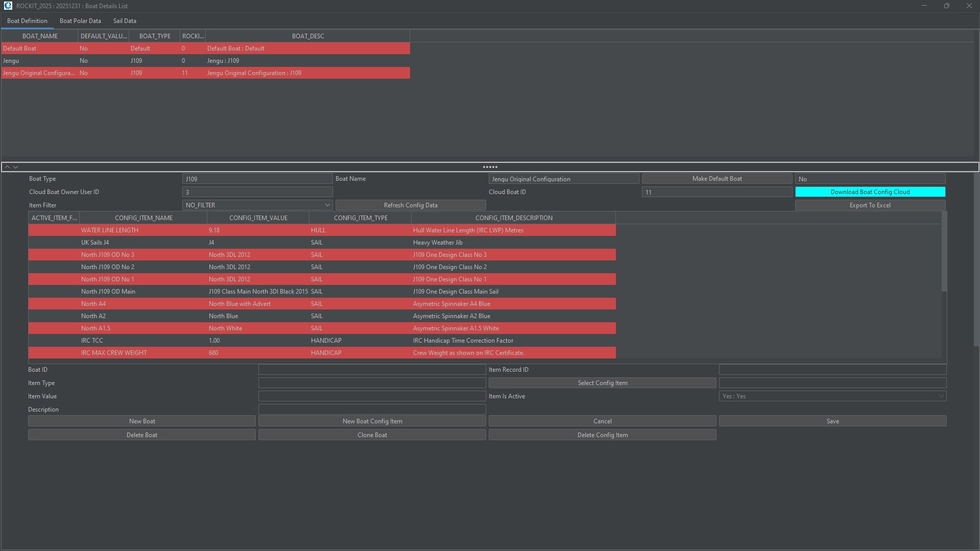Viewport: 980px width, 551px height.
Task: Click the Export To Excel button
Action: [x=870, y=205]
